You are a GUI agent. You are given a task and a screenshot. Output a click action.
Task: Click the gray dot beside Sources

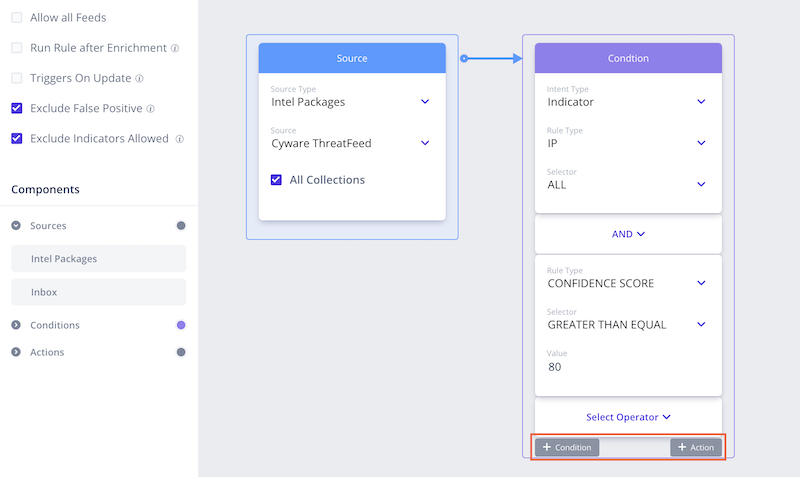pos(181,226)
